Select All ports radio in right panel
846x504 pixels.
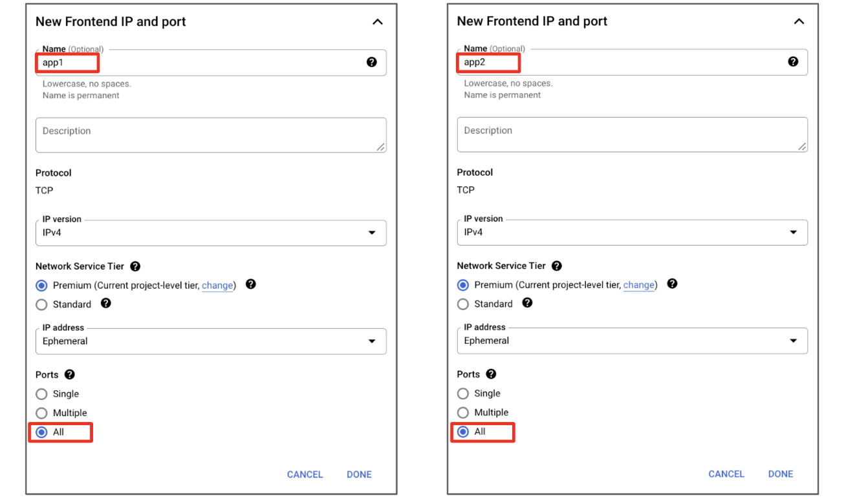[x=463, y=432]
